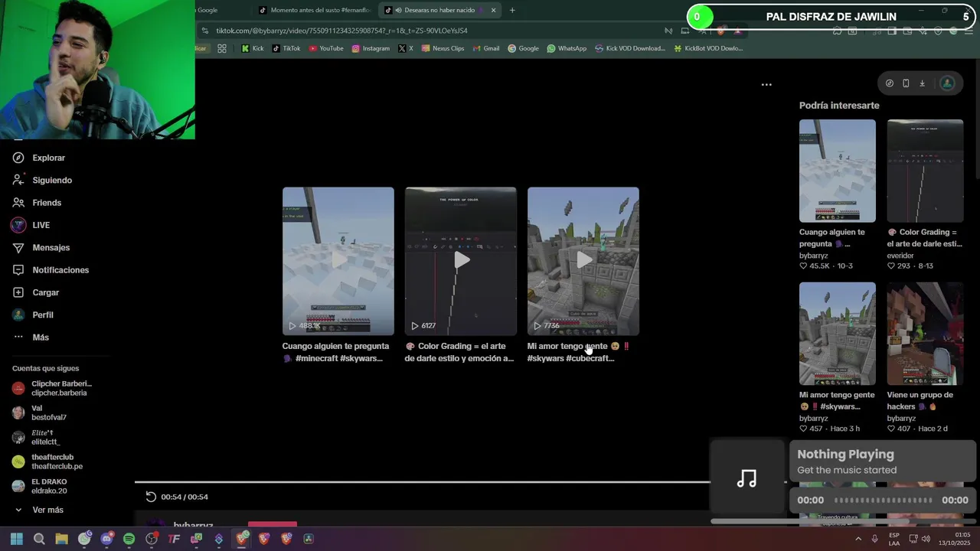Image resolution: width=980 pixels, height=551 pixels.
Task: Open Mensajes inbox
Action: tap(41, 247)
